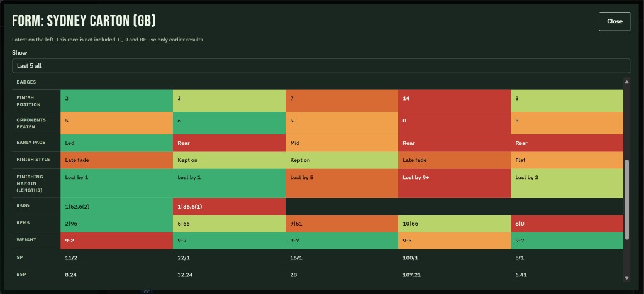This screenshot has width=644, height=294.
Task: Click the Finishing Margin cell Lost by 2
Action: (x=567, y=183)
